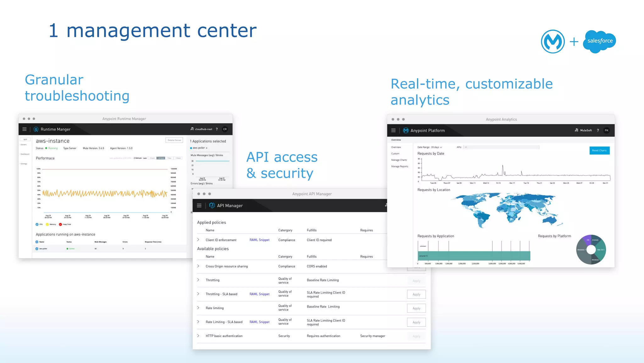
Task: Open the Date Range 30 days dropdown
Action: (x=436, y=147)
